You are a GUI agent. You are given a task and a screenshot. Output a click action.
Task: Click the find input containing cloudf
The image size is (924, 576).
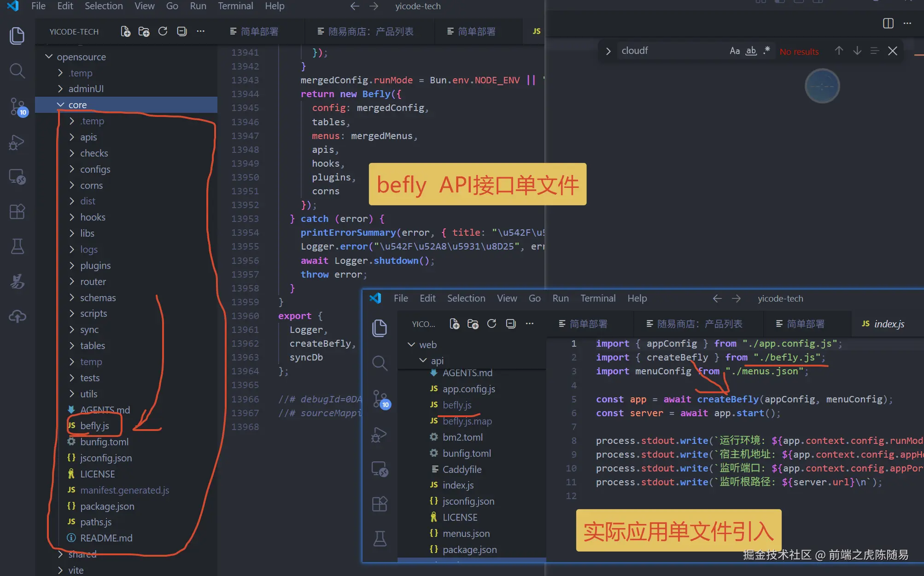pyautogui.click(x=672, y=51)
